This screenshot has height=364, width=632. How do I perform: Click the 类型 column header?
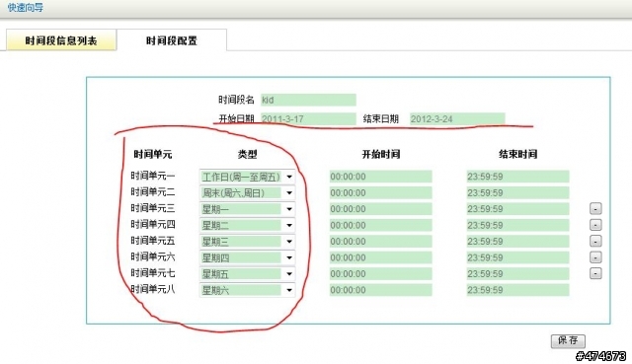point(248,154)
